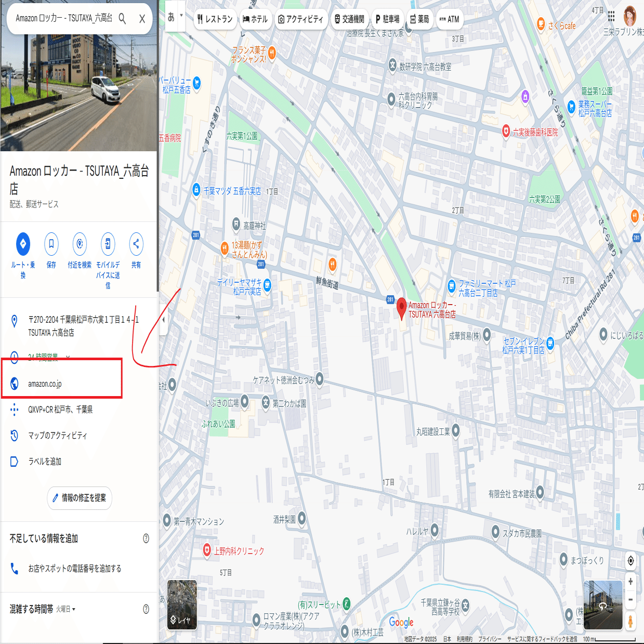Click the 六実後藤歯科医院 marker

coord(506,131)
